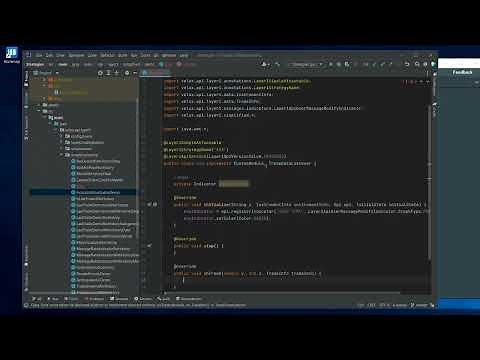Collapse the velox.api.layer1 package node
Screen dimensions: 480x360
[56, 130]
